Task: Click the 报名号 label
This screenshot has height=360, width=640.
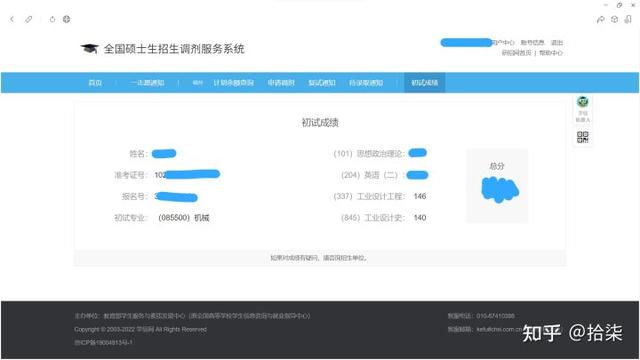Action: pos(134,196)
